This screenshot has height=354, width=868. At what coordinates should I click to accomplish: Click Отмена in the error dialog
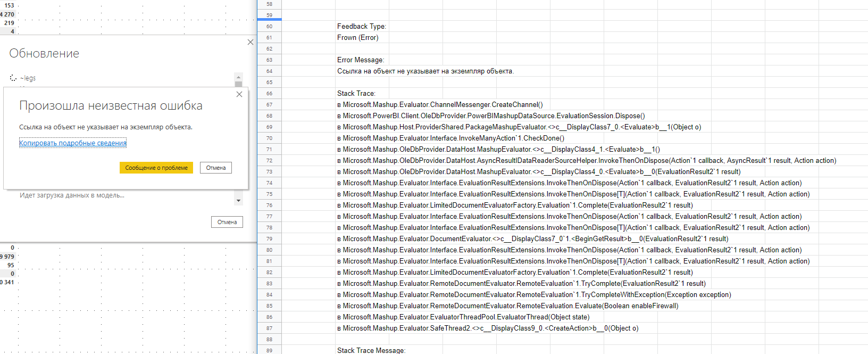point(216,168)
